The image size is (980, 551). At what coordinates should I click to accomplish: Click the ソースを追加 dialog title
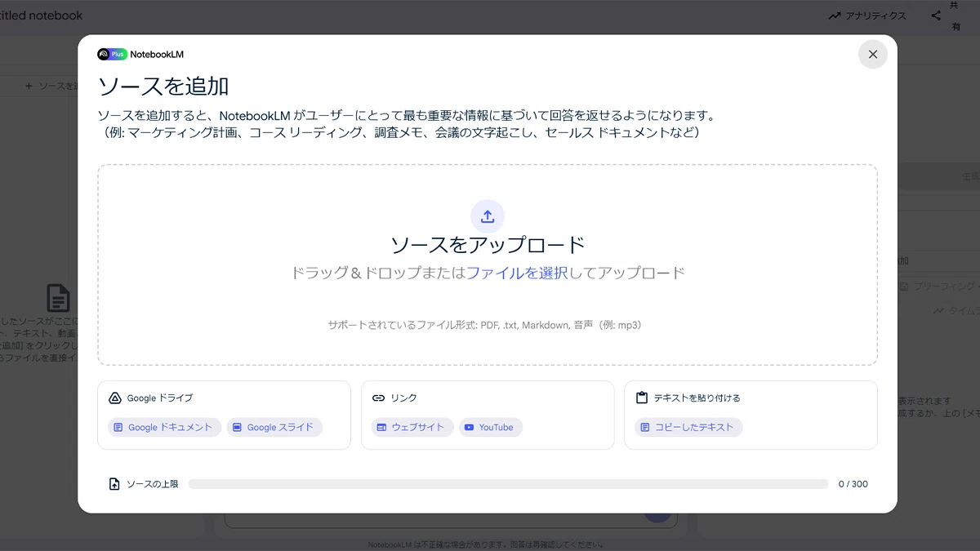click(x=163, y=87)
